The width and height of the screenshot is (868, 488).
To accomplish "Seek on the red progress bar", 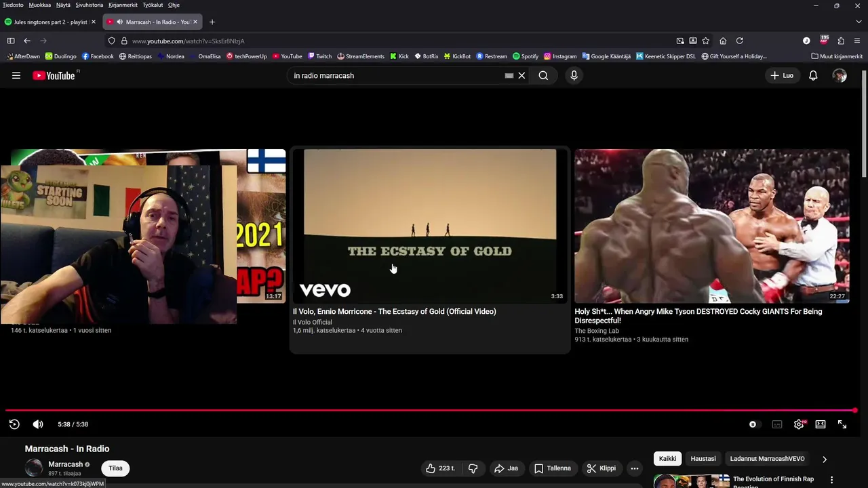I will [x=431, y=410].
